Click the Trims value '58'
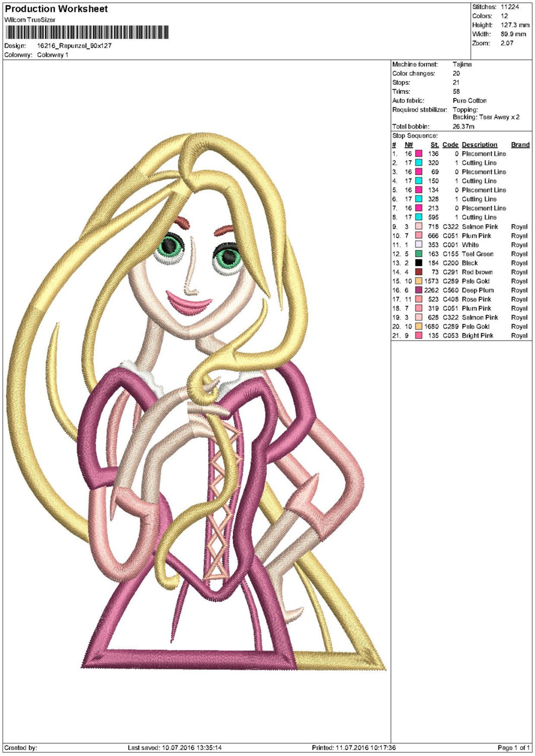Screen dimensions: 535x756 pyautogui.click(x=456, y=92)
